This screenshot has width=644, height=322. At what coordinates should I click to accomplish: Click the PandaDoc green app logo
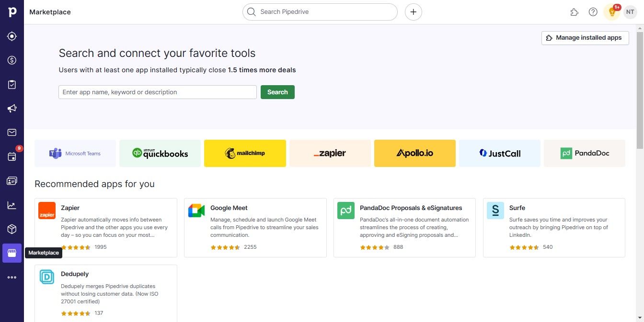346,211
